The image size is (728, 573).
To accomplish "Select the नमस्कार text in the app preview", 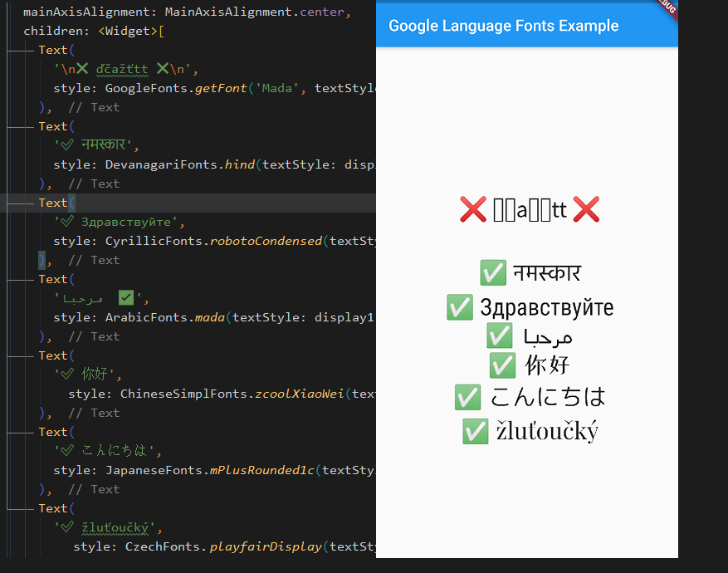I will pos(546,272).
